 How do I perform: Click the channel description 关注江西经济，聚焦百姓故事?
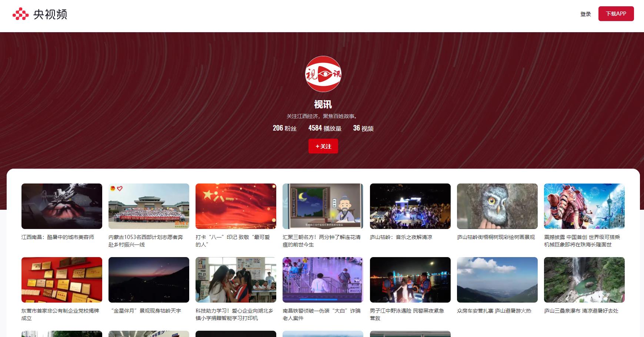point(323,116)
